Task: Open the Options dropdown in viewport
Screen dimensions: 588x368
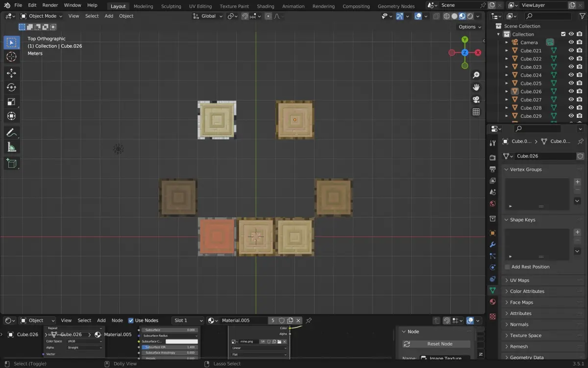Action: [x=470, y=27]
